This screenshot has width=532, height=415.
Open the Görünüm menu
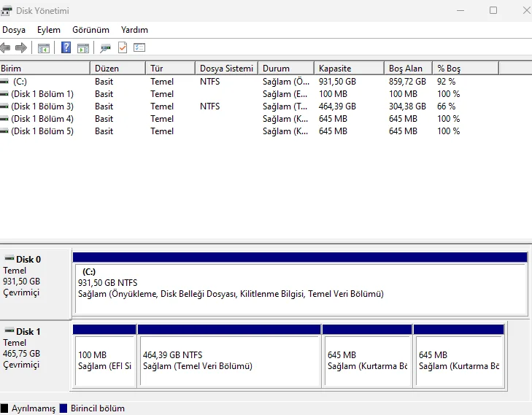click(x=90, y=30)
